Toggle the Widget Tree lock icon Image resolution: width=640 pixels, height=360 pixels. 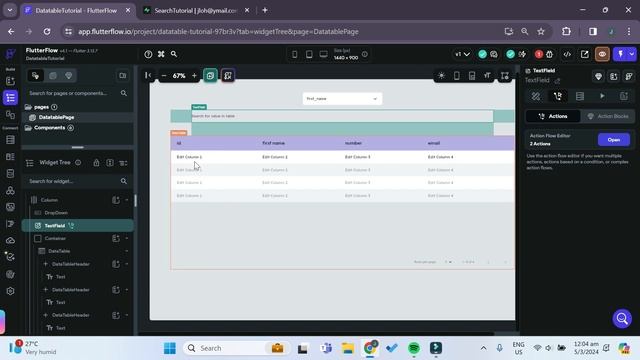coord(96,162)
